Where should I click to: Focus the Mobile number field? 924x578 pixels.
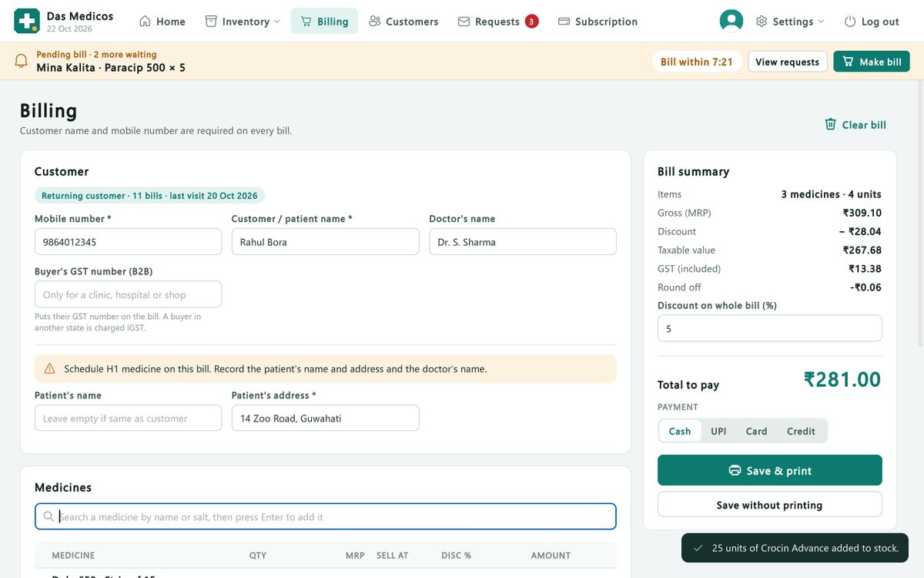pos(128,242)
